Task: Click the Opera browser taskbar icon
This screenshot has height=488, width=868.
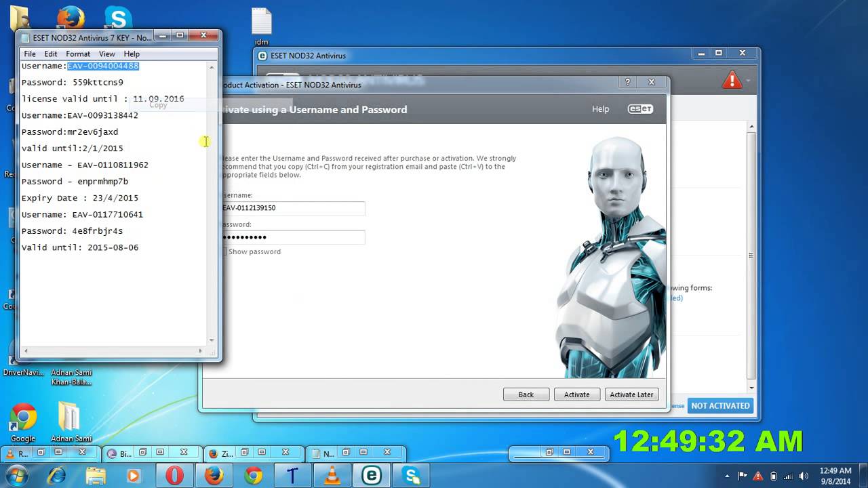Action: coord(174,476)
